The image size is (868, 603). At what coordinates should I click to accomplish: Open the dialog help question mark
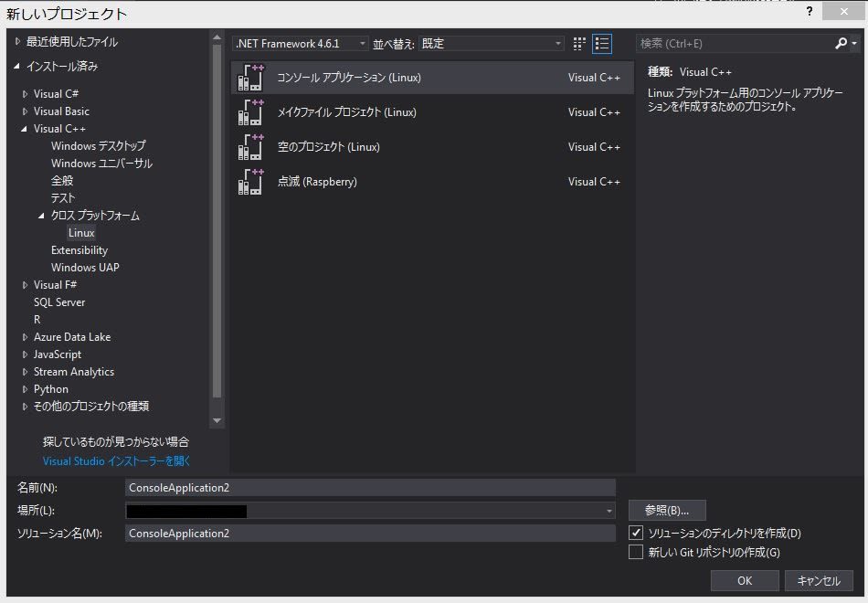[x=810, y=11]
